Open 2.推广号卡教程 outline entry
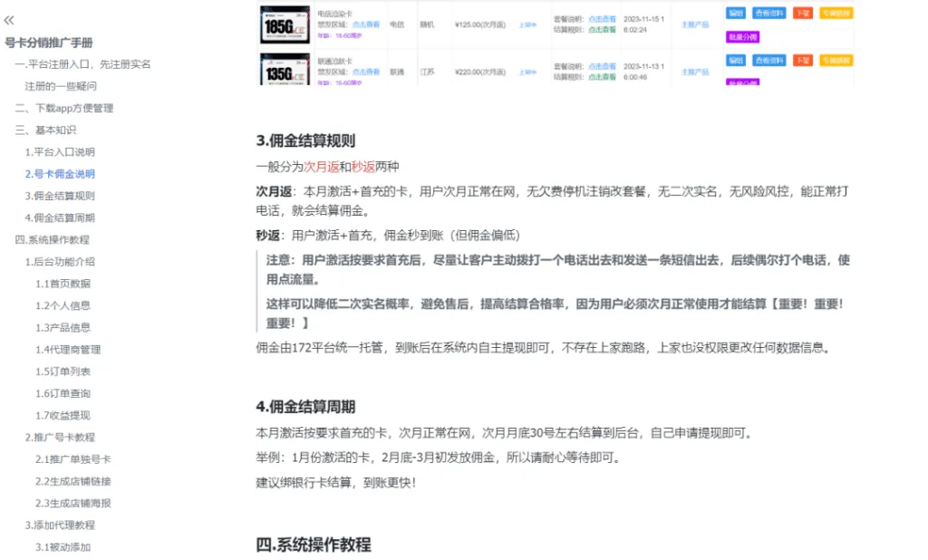This screenshot has width=928, height=560. coord(60,437)
